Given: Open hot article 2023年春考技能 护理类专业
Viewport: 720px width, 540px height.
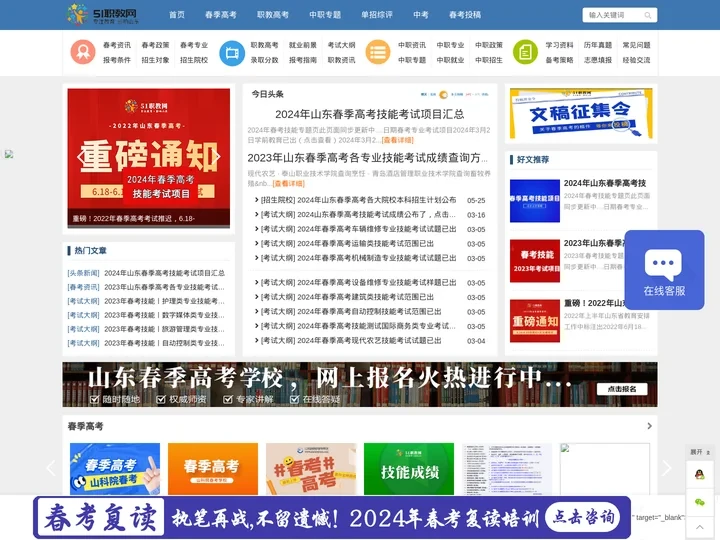Looking at the screenshot, I should pyautogui.click(x=164, y=301).
